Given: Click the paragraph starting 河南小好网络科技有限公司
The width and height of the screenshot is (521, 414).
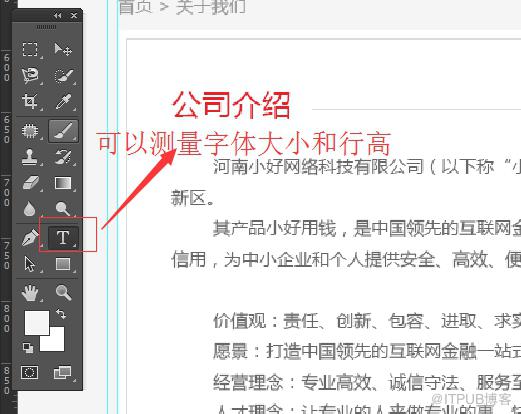Looking at the screenshot, I should 367,166.
